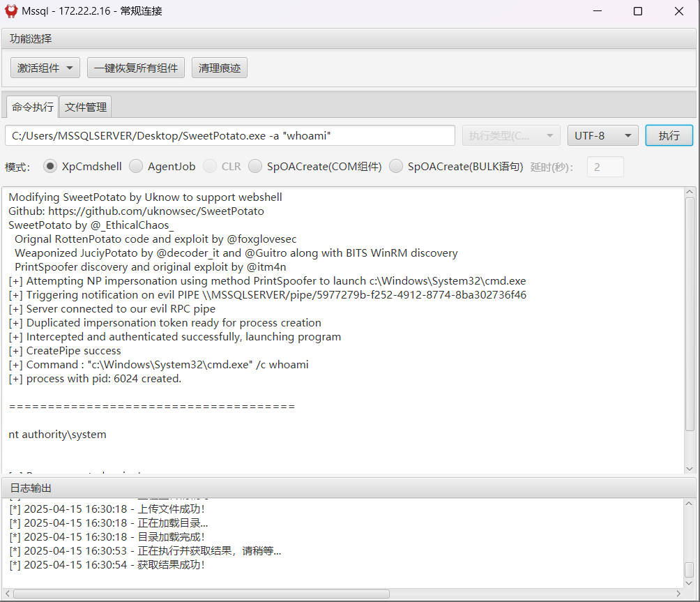Close the Mssql window
Screen dimensions: 700x602
[x=679, y=10]
